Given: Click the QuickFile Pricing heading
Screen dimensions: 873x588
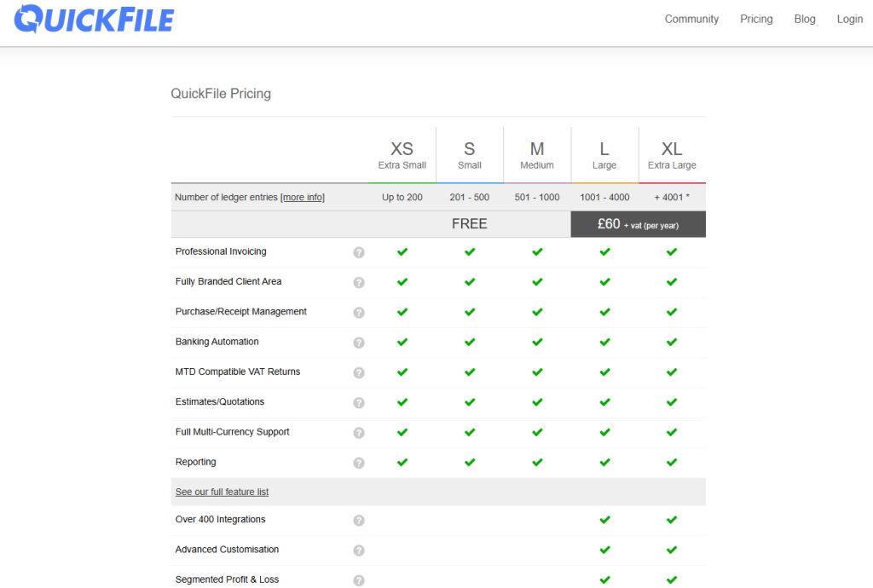Looking at the screenshot, I should (x=221, y=94).
